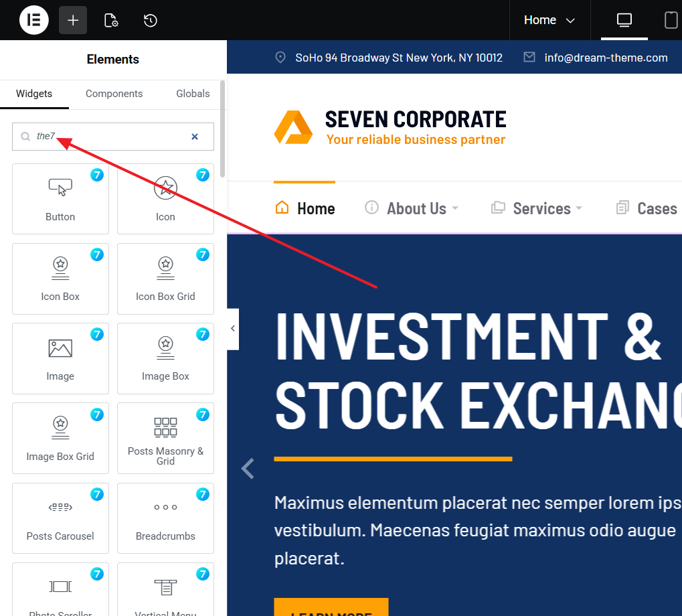The image size is (682, 616).
Task: Select the Image Box Grid widget
Action: pyautogui.click(x=60, y=438)
